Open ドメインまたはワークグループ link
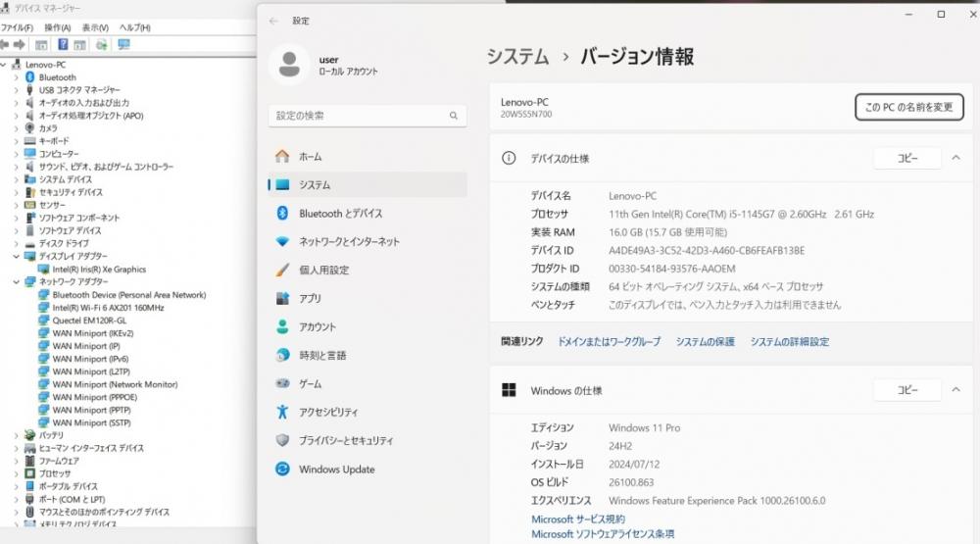The height and width of the screenshot is (544, 980). pyautogui.click(x=609, y=341)
